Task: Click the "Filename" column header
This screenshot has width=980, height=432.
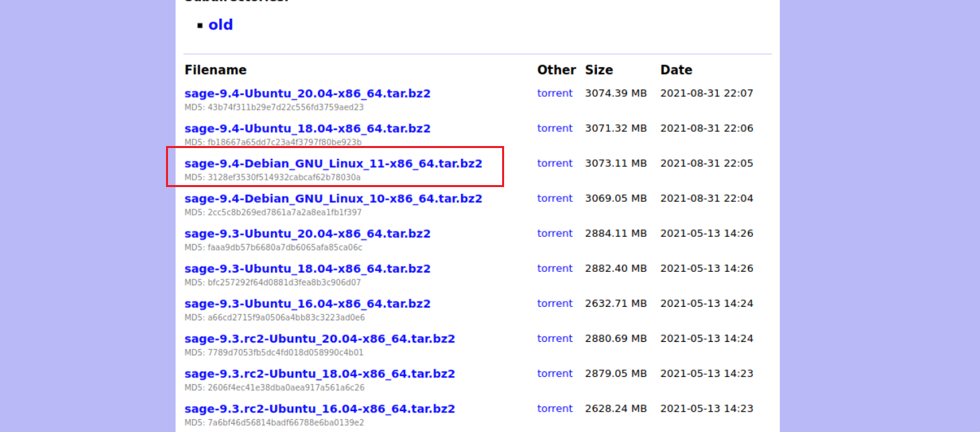Action: coord(216,70)
